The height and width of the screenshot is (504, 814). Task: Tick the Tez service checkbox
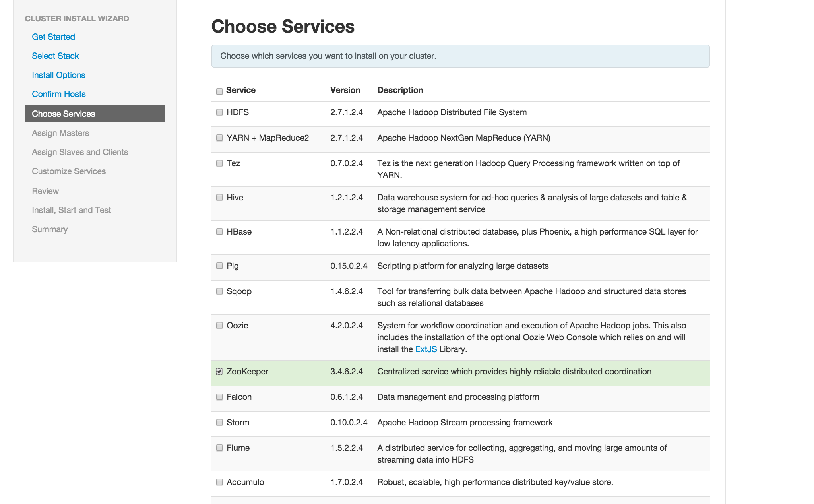click(x=219, y=163)
